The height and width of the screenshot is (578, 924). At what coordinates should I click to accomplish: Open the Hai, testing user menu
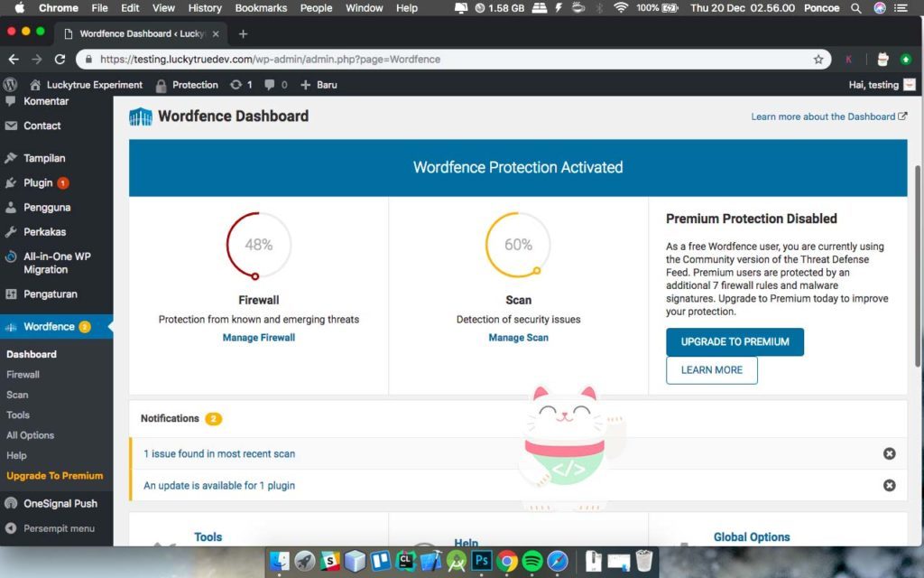pos(882,85)
